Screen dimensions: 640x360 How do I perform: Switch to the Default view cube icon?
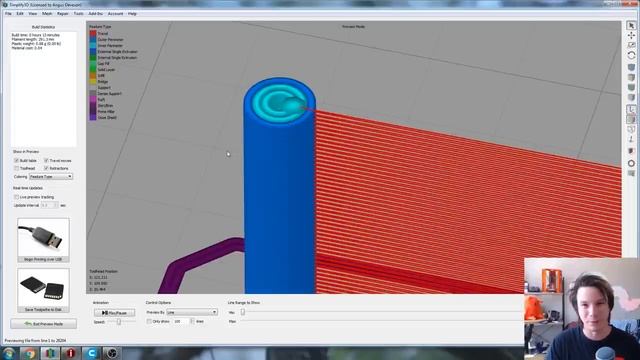(x=631, y=67)
